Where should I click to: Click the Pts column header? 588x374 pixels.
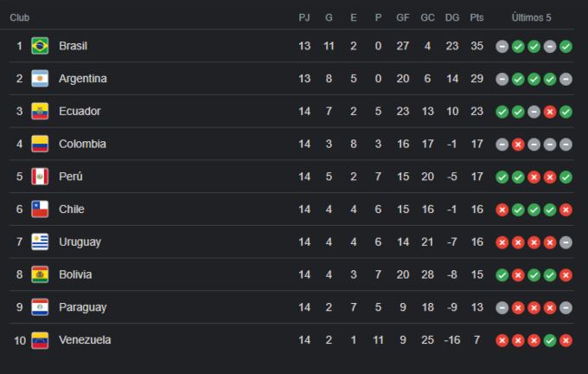(476, 17)
